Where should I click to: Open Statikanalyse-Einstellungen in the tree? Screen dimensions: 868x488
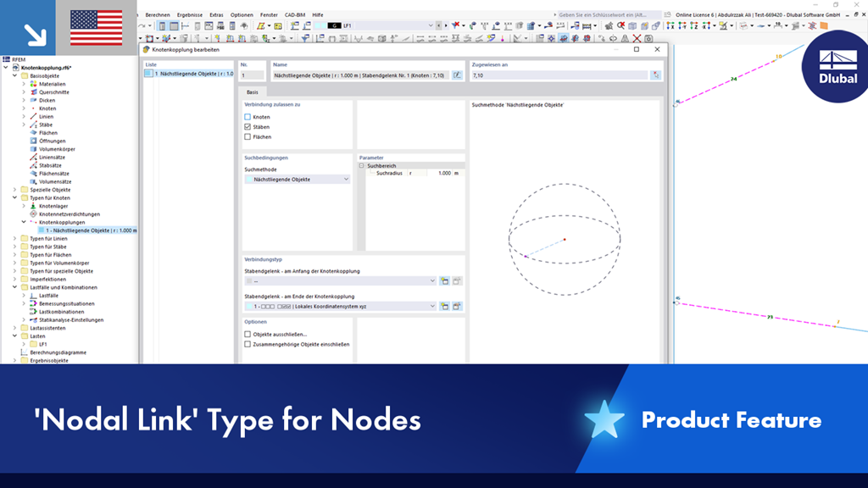tap(71, 321)
